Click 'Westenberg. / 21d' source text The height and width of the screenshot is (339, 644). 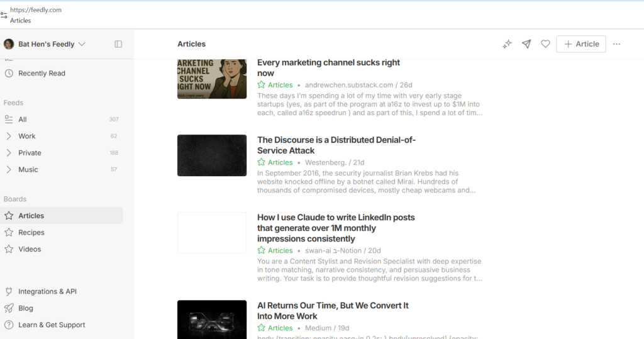(x=335, y=162)
